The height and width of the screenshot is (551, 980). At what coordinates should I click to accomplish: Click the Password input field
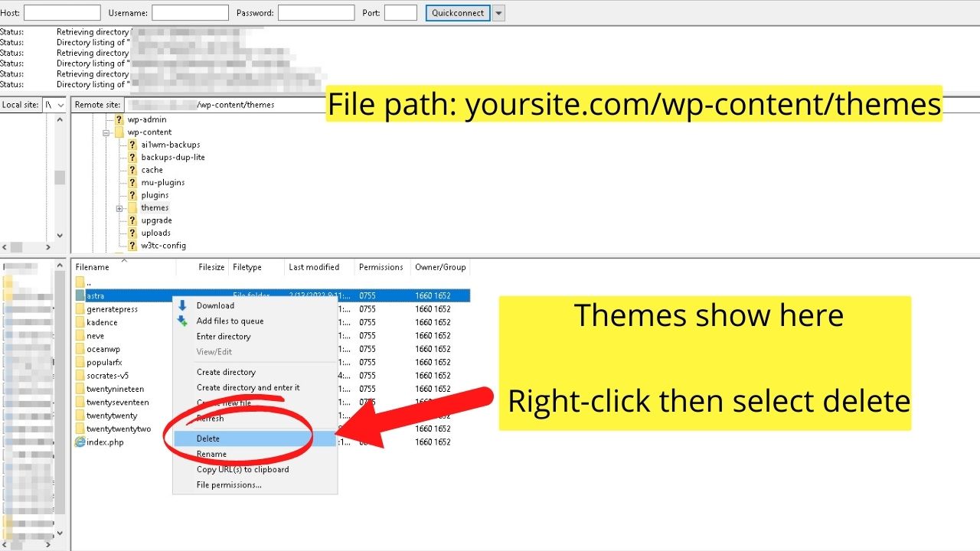click(x=316, y=13)
